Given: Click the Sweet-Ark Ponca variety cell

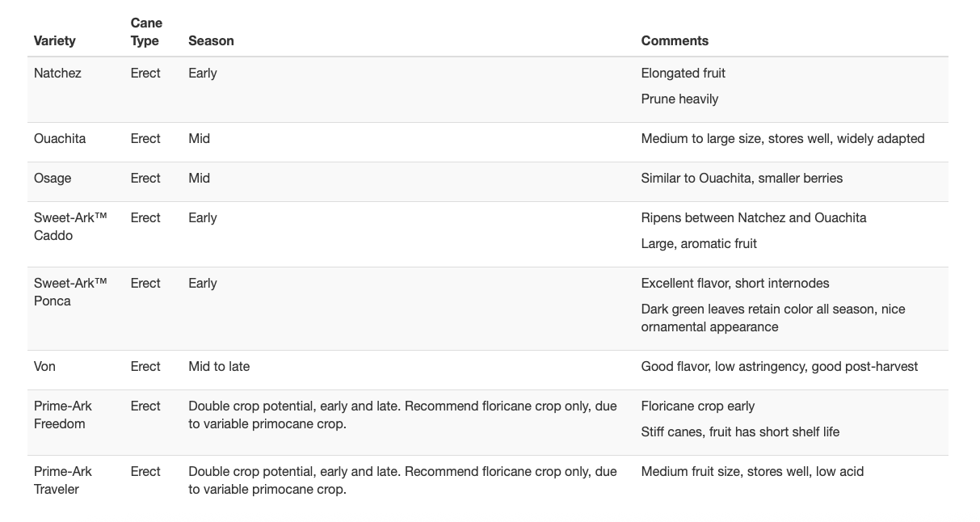Looking at the screenshot, I should point(70,292).
